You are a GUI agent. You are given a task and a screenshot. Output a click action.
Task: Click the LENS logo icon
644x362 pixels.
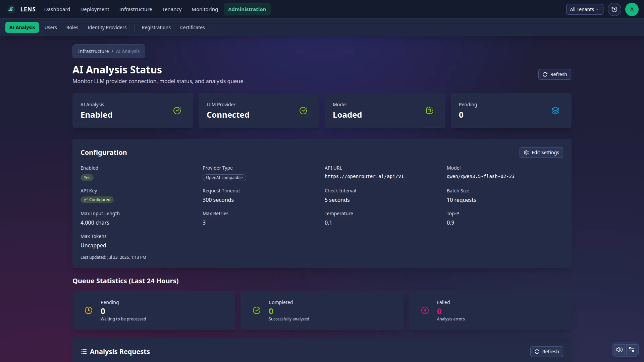point(11,9)
